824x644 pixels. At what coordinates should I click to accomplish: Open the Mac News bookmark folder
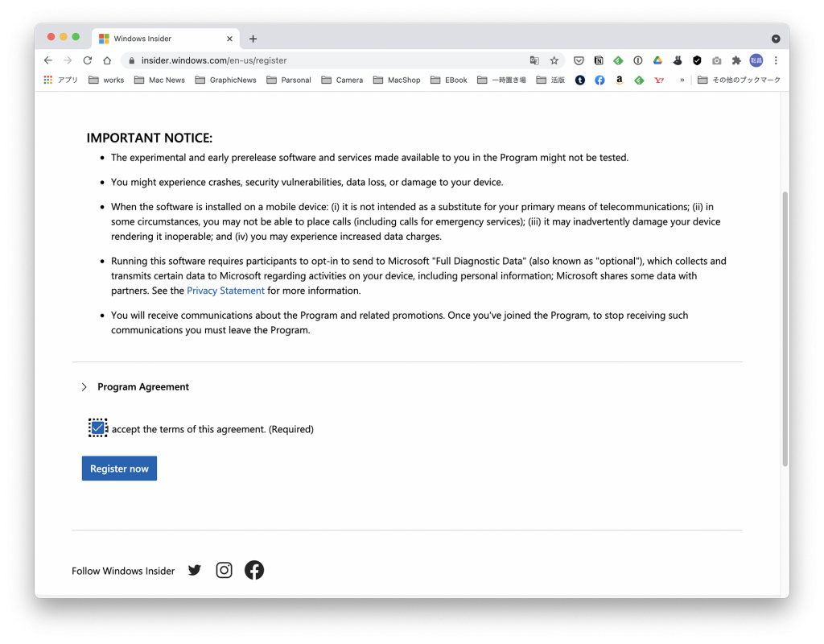point(159,80)
